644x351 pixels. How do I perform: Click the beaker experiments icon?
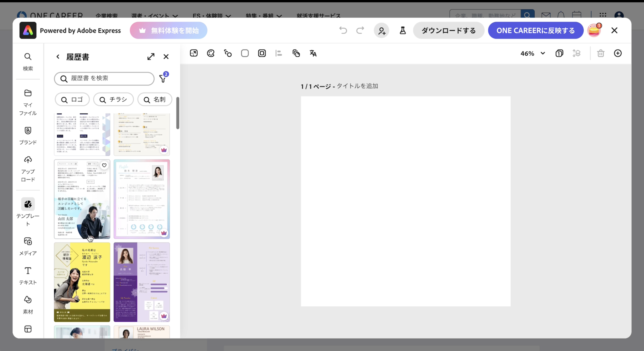(402, 30)
